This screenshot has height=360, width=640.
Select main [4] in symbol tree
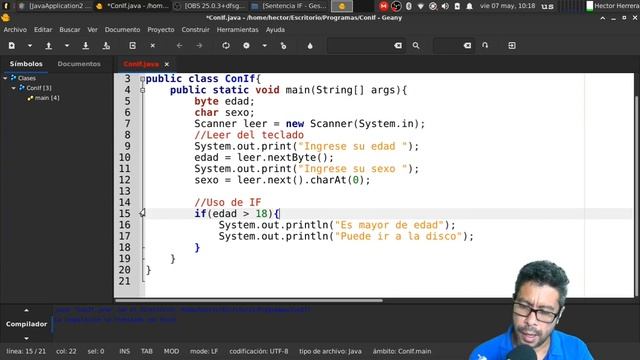pyautogui.click(x=47, y=98)
